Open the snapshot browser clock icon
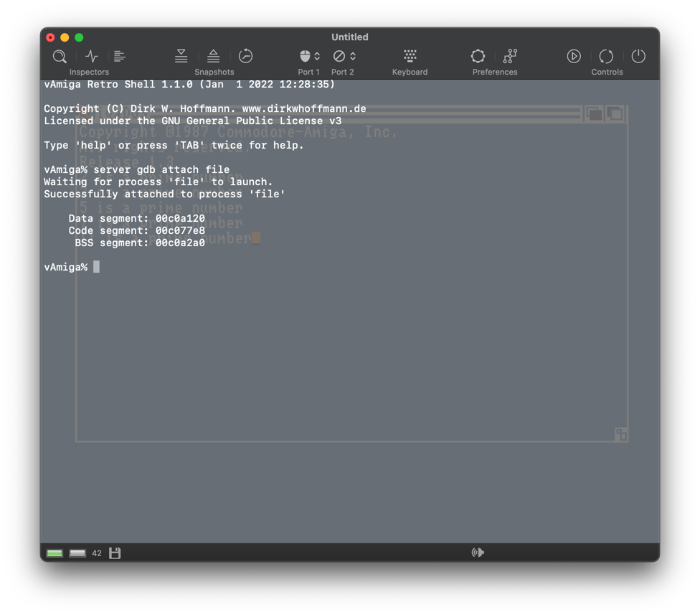Screen dimensions: 700x615 [x=245, y=56]
